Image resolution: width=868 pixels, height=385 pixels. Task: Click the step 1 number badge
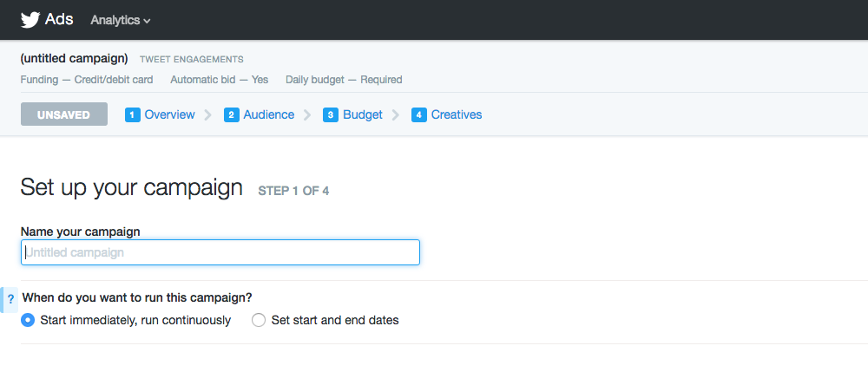pos(132,115)
